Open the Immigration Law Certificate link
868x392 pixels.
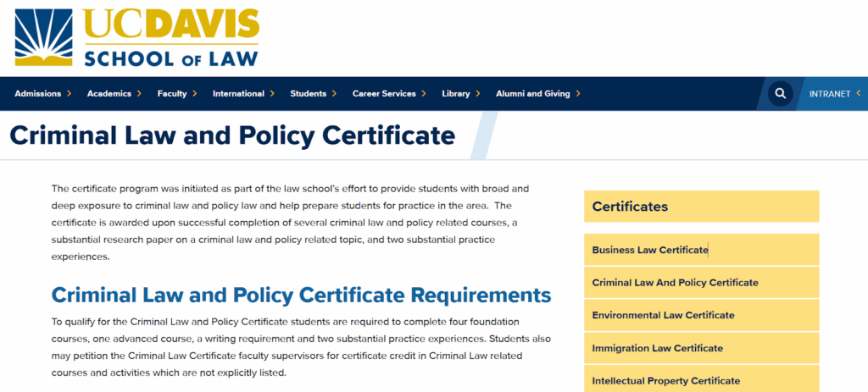(x=701, y=348)
